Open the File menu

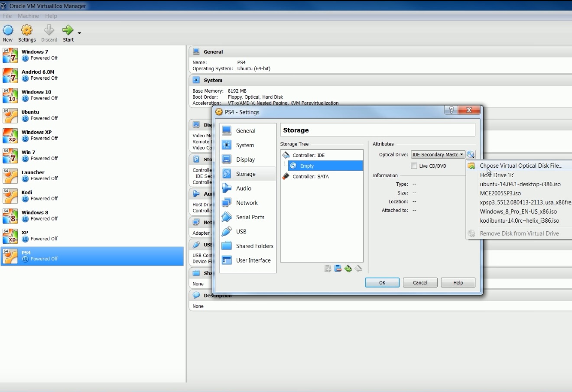pyautogui.click(x=7, y=16)
